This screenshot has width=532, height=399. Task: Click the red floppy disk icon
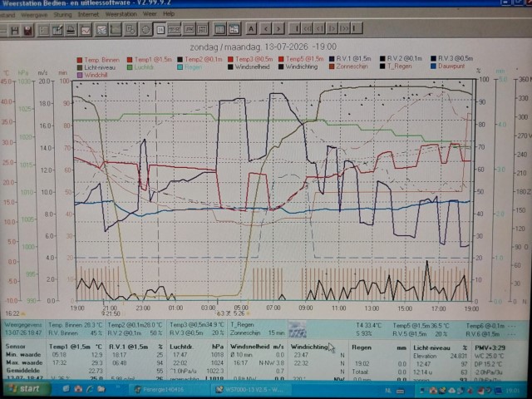[28, 31]
